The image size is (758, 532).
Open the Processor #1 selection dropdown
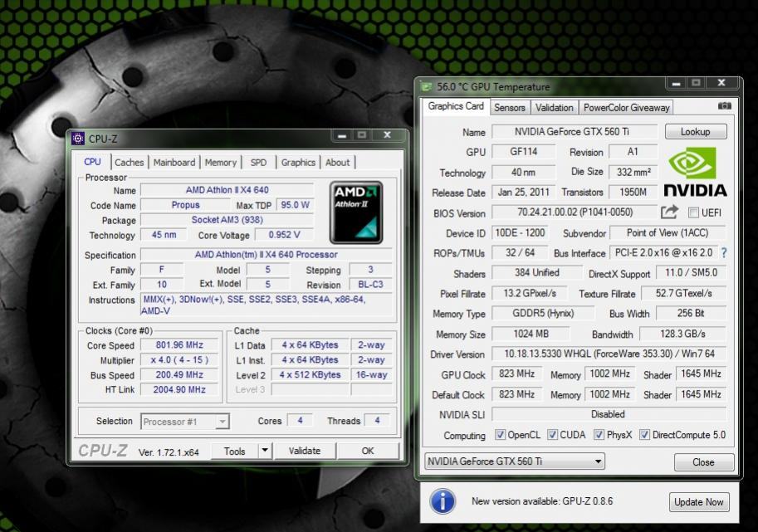point(184,422)
